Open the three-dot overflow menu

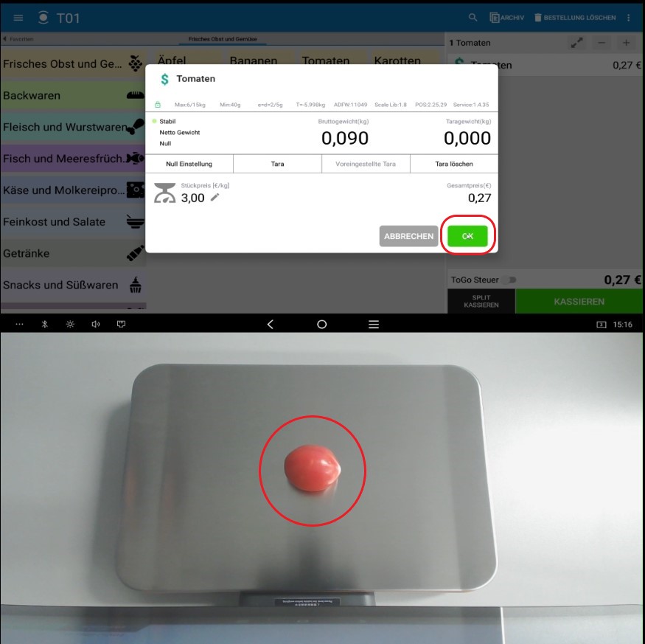tap(629, 18)
